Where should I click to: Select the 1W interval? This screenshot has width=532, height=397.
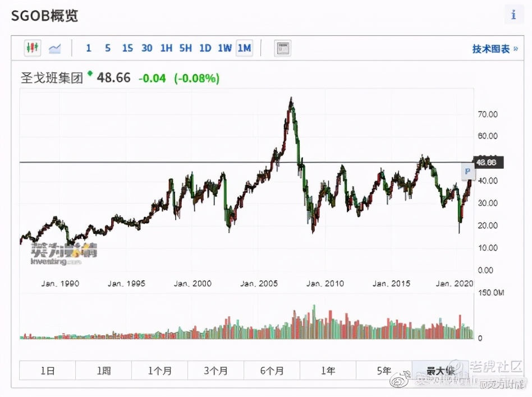point(224,48)
